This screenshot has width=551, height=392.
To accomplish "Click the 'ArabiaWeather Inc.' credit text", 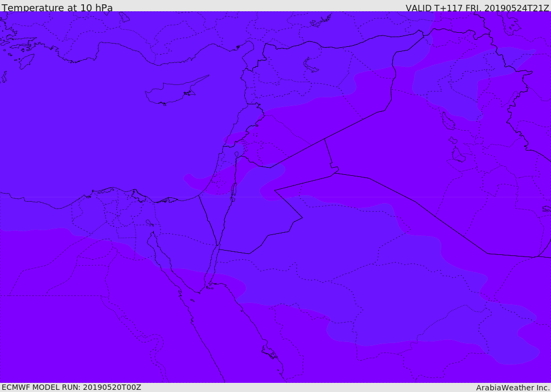I will click(x=512, y=387).
